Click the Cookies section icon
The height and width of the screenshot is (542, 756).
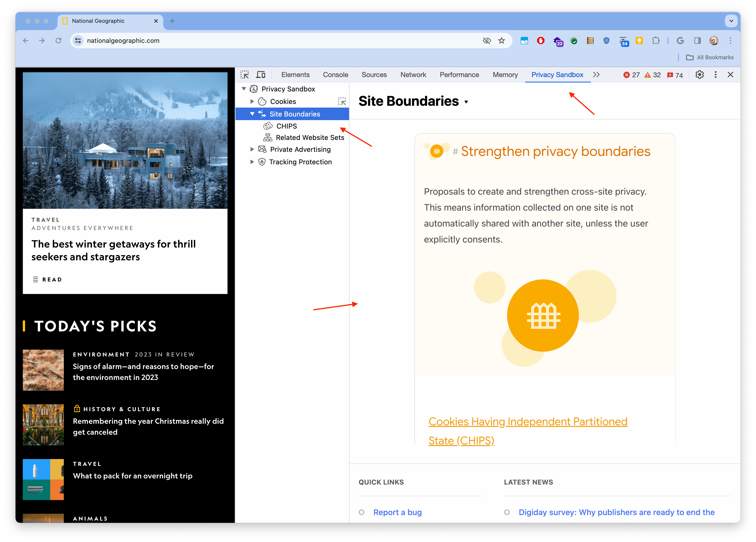tap(262, 101)
